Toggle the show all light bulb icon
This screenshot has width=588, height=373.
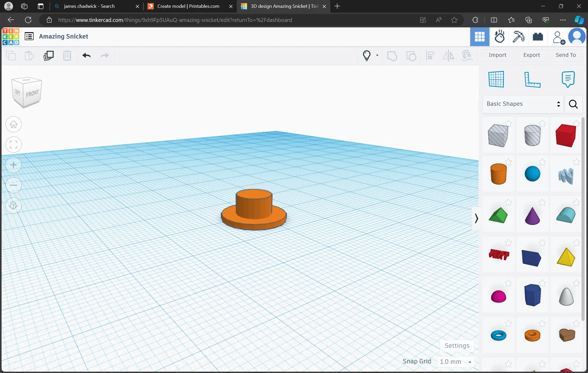click(366, 55)
